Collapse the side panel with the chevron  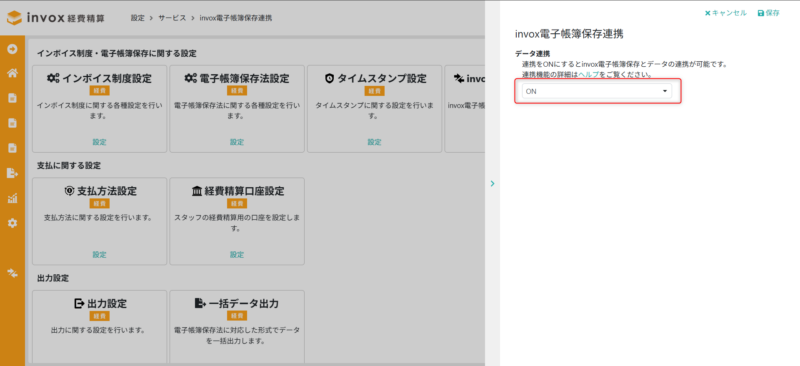[492, 183]
